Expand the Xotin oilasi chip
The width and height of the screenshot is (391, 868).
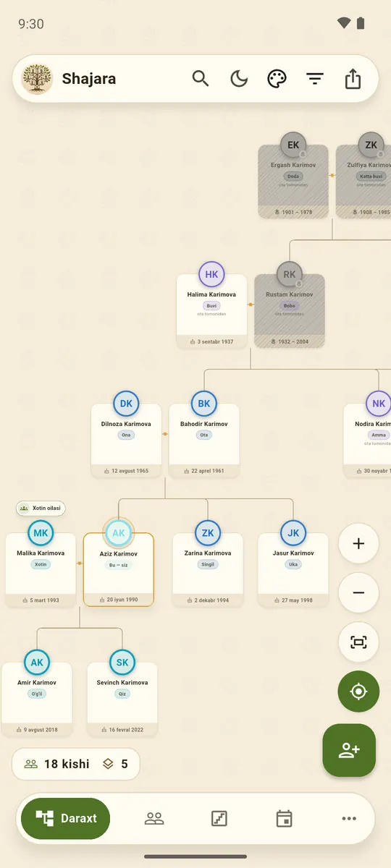coord(41,509)
